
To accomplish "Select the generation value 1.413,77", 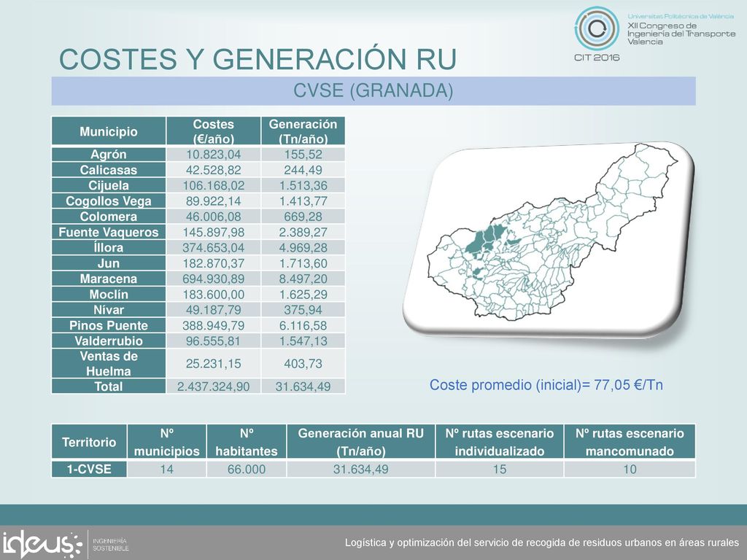I will (x=303, y=201).
